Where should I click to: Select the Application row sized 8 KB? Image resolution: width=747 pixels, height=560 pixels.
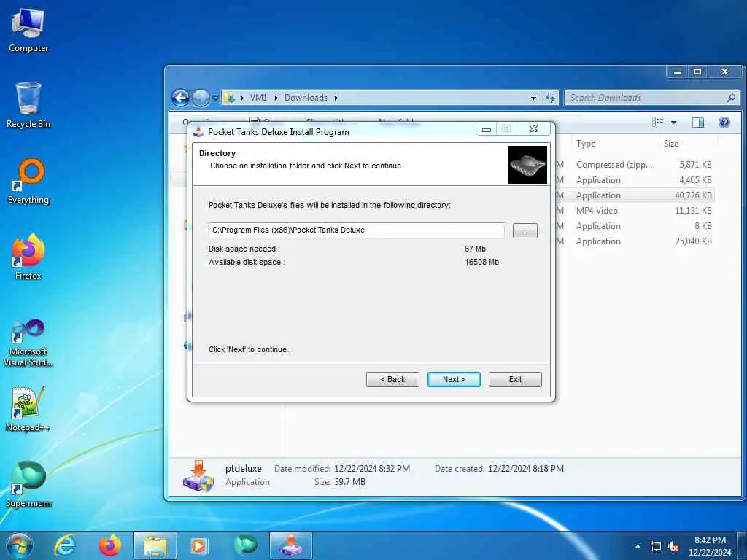(x=635, y=226)
